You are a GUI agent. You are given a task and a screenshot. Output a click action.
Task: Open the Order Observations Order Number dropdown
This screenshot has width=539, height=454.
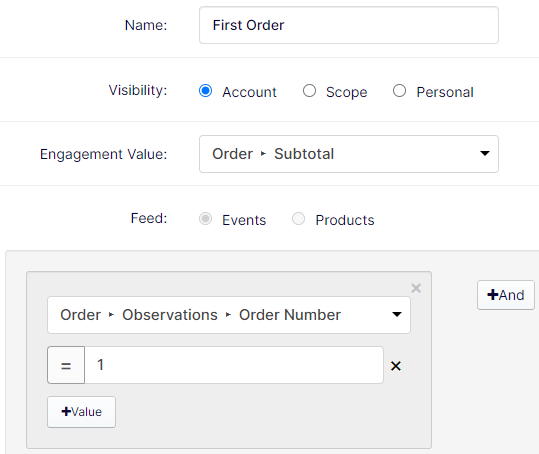click(229, 315)
